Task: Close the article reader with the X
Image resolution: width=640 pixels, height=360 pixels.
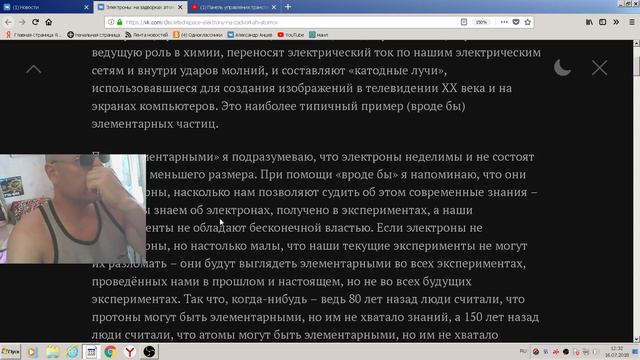Action: [x=599, y=68]
